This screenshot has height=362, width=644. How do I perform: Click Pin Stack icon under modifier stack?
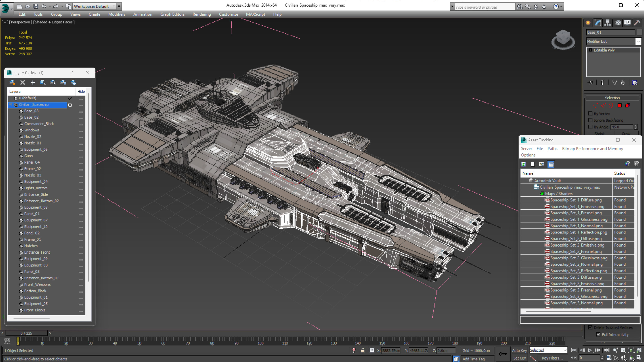click(x=591, y=83)
